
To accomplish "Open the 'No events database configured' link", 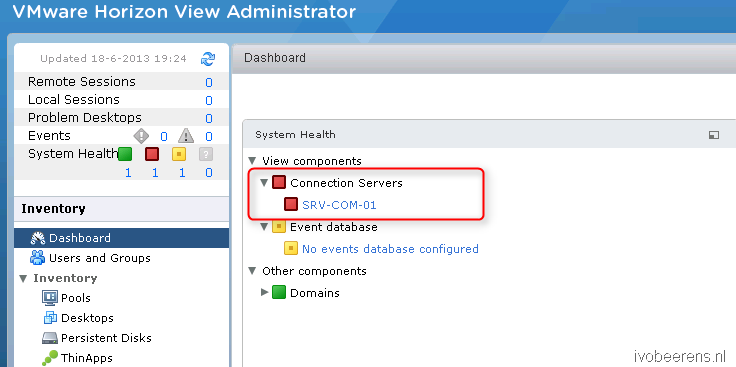I will tap(390, 249).
